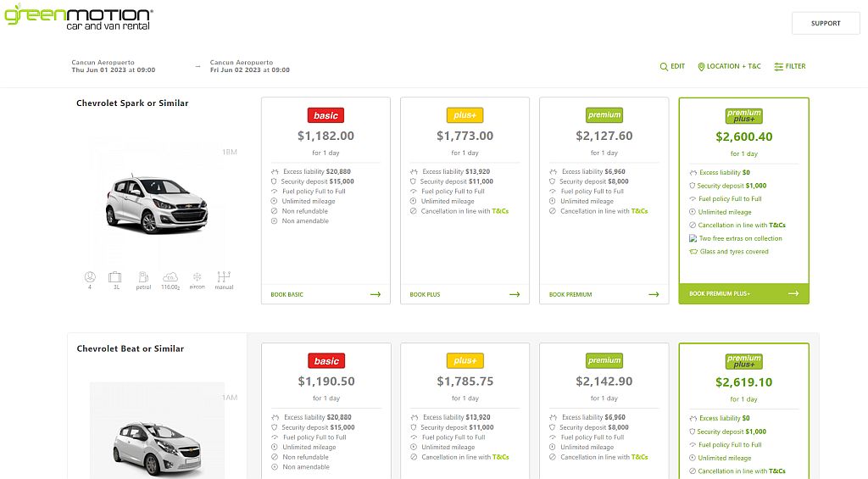Click the filter sliders icon
Screen dimensions: 868x479
[x=778, y=66]
